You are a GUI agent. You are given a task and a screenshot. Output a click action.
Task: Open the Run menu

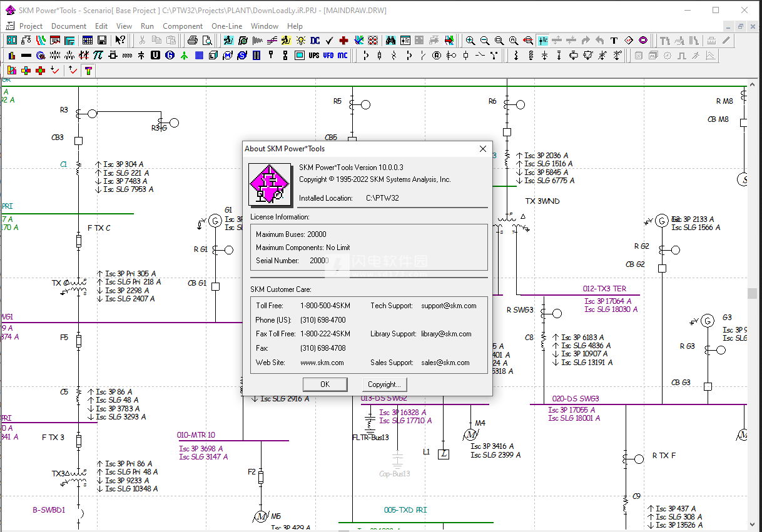click(147, 26)
